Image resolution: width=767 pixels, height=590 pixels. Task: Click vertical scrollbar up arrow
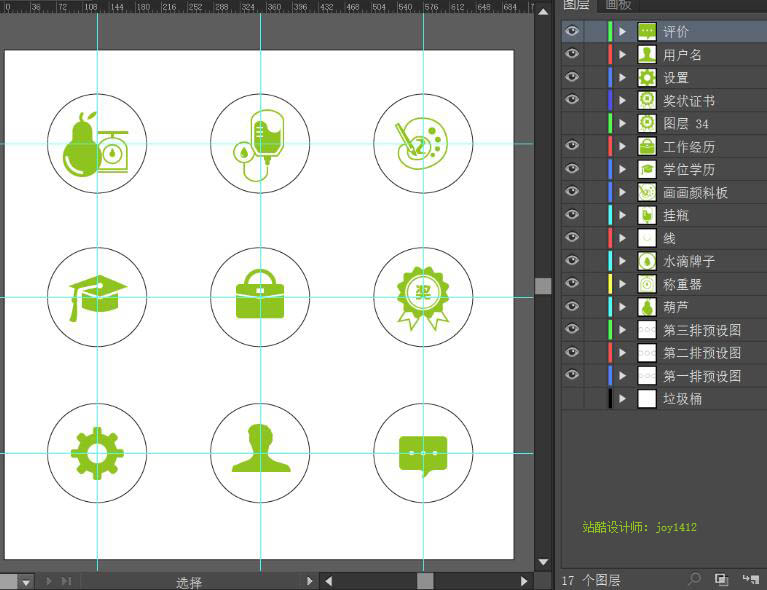[543, 12]
